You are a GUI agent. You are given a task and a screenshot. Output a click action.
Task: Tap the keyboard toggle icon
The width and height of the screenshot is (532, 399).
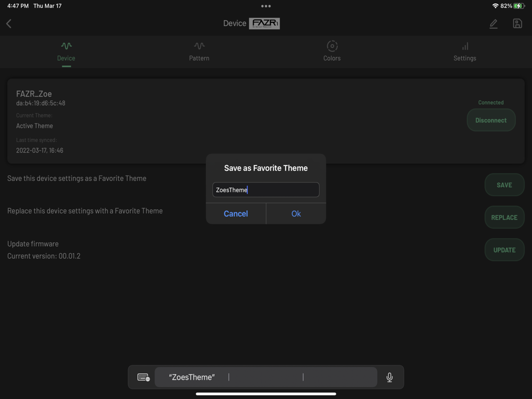tap(143, 377)
